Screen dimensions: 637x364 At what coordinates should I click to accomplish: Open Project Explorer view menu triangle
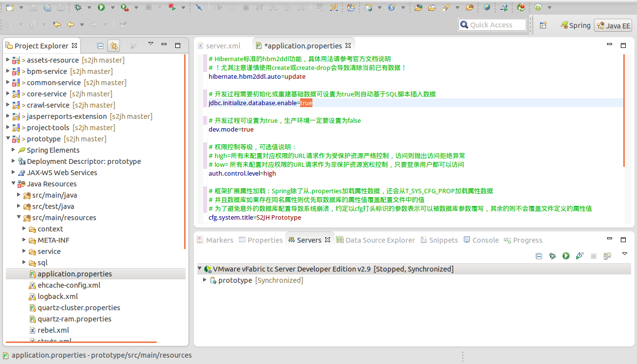[151, 44]
